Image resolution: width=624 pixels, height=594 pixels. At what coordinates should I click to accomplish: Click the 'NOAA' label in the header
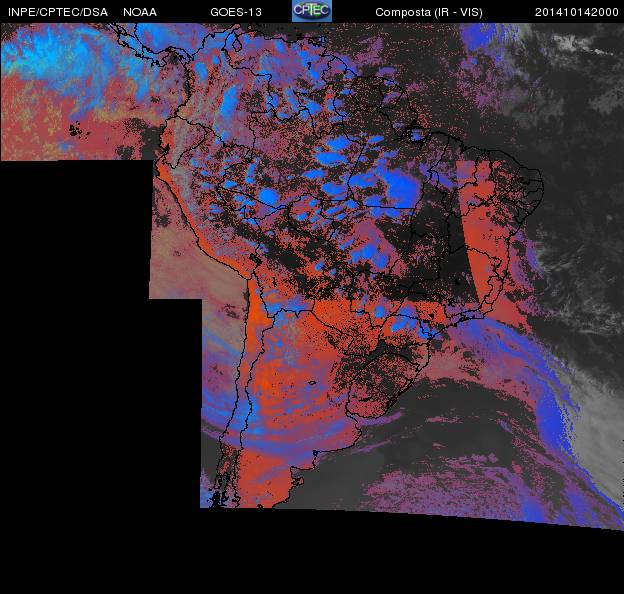pos(140,12)
